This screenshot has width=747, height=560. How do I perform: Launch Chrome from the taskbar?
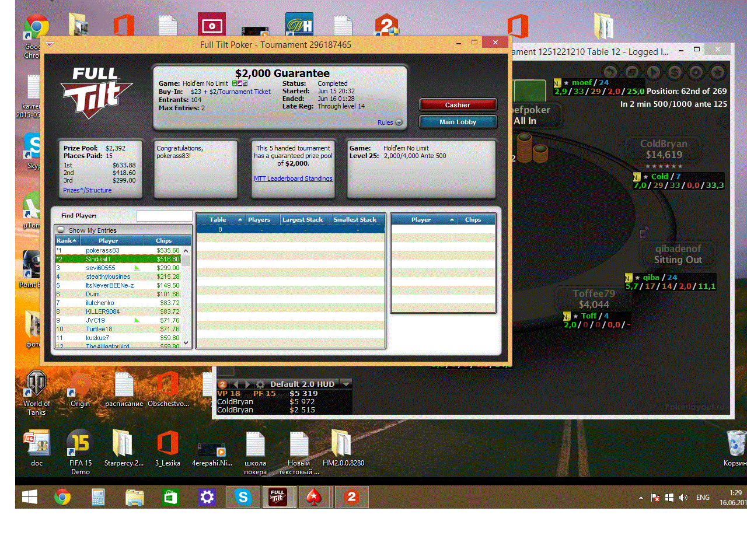coord(62,497)
